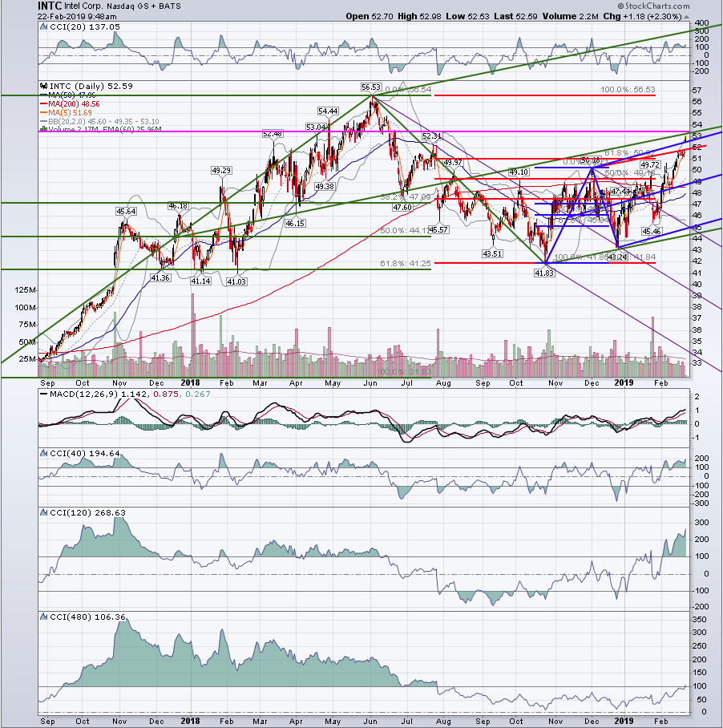The image size is (723, 728).
Task: Click the 43.51 price label
Action: 492,253
